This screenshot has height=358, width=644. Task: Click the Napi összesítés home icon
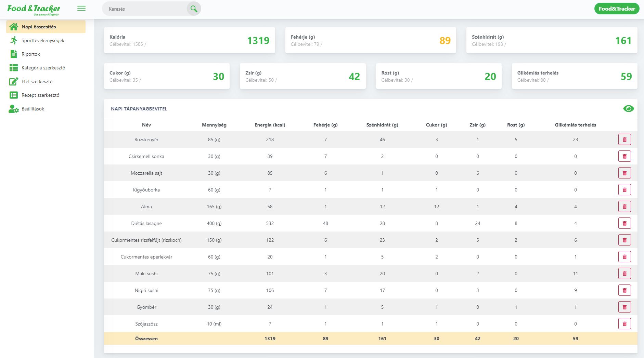coord(14,27)
